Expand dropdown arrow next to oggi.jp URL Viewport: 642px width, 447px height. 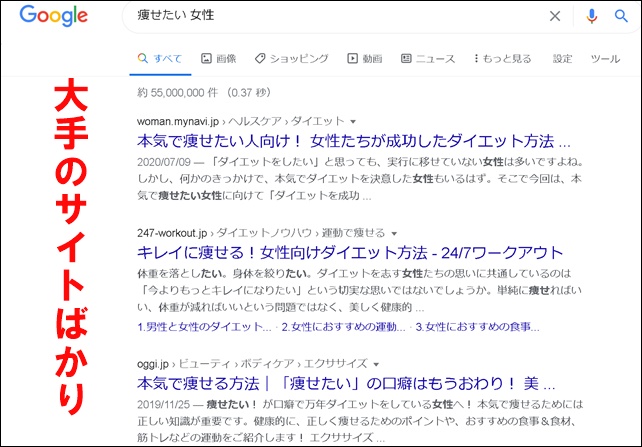[x=375, y=363]
